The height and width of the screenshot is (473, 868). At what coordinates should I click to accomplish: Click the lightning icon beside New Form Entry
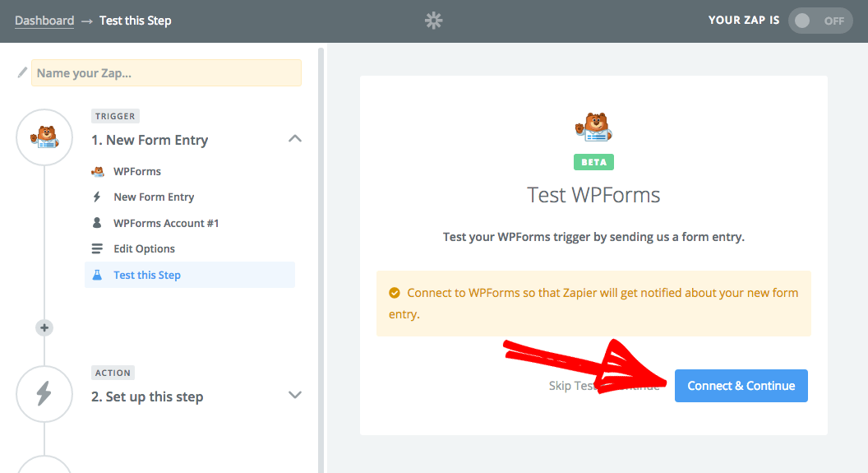tap(97, 197)
